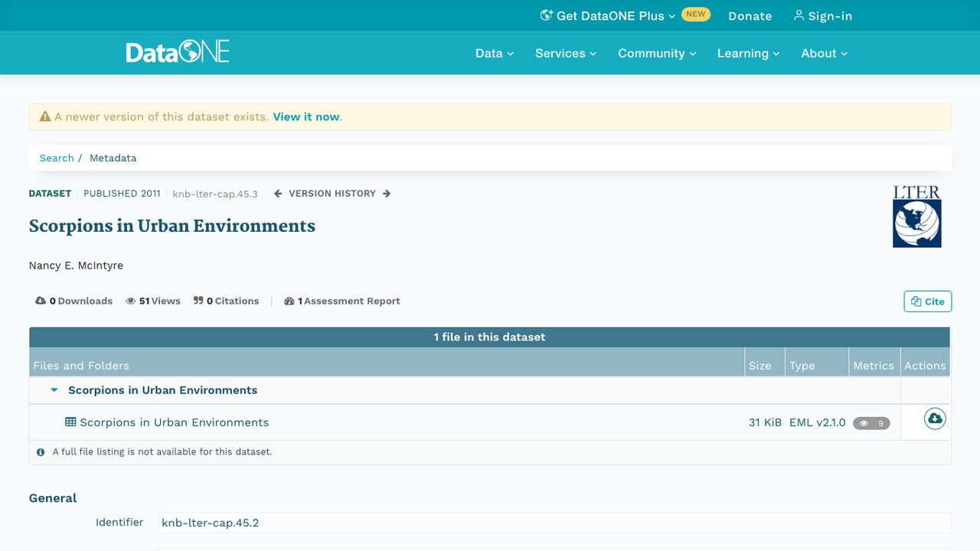The width and height of the screenshot is (980, 551).
Task: Click the cloud download icon for file
Action: [935, 419]
